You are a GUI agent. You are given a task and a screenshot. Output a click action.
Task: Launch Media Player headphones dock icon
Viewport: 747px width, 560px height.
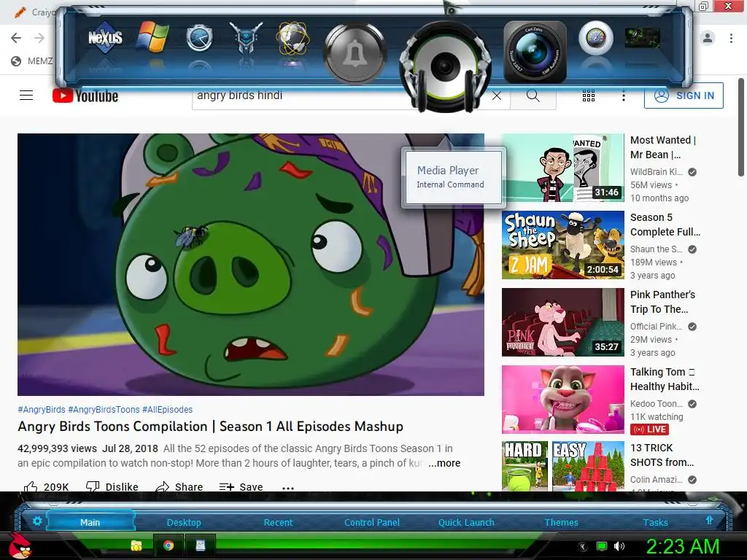(x=445, y=66)
